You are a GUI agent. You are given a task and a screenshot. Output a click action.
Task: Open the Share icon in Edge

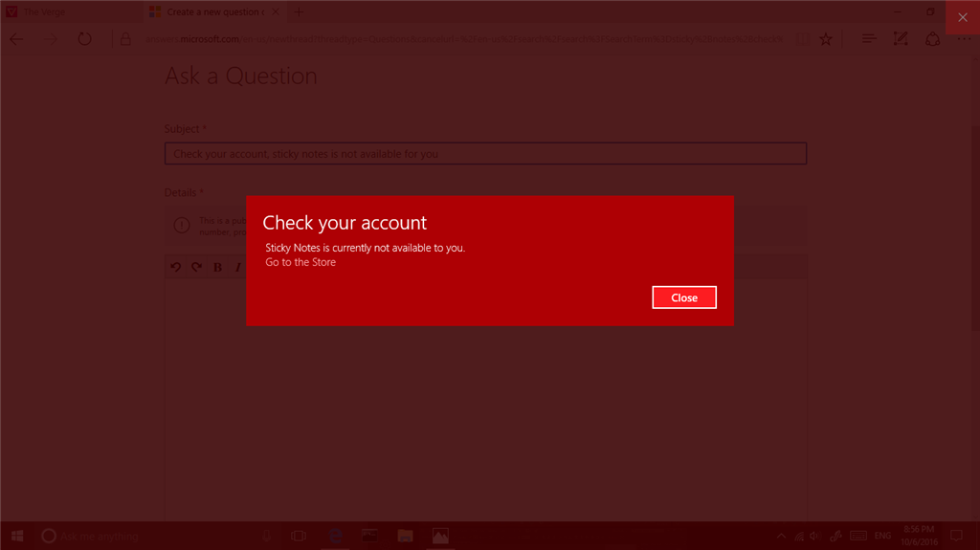coord(932,39)
